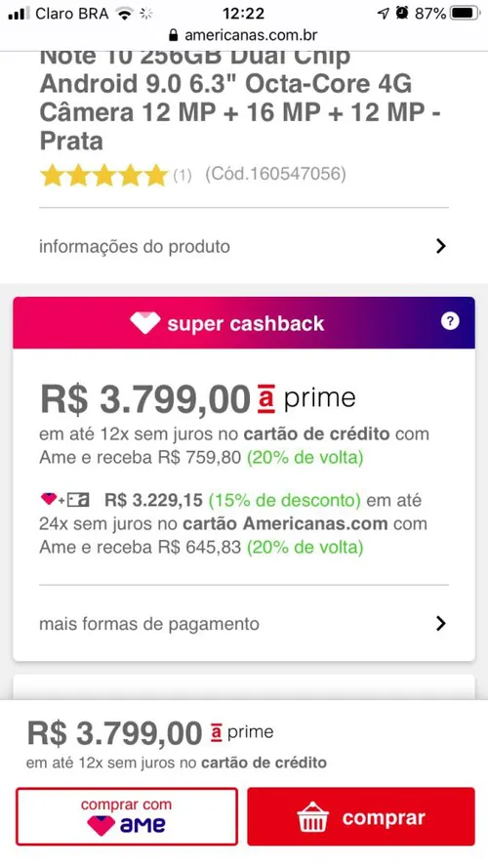Screen dimensions: 488x868
Task: Tap the heart icon in super cashback banner
Action: click(145, 323)
